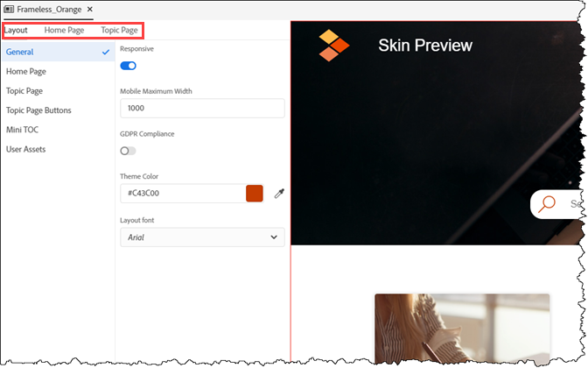The width and height of the screenshot is (588, 368).
Task: Click the General checkmark icon
Action: click(x=106, y=53)
